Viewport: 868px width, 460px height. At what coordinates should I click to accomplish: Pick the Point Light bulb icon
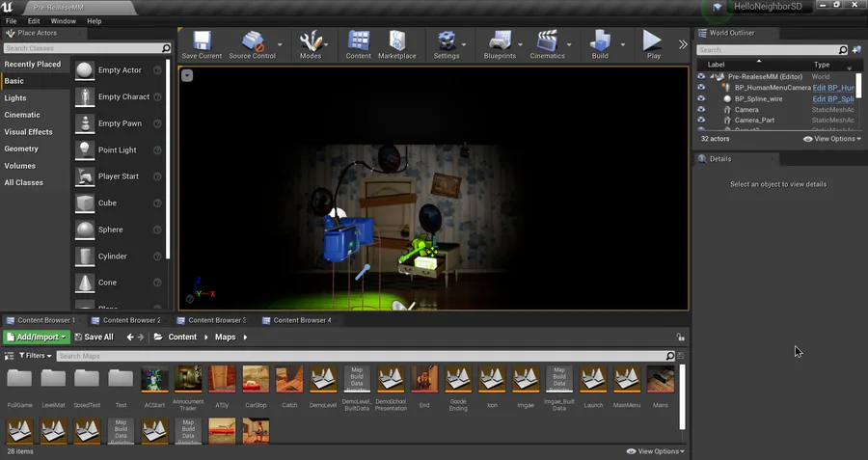click(85, 150)
